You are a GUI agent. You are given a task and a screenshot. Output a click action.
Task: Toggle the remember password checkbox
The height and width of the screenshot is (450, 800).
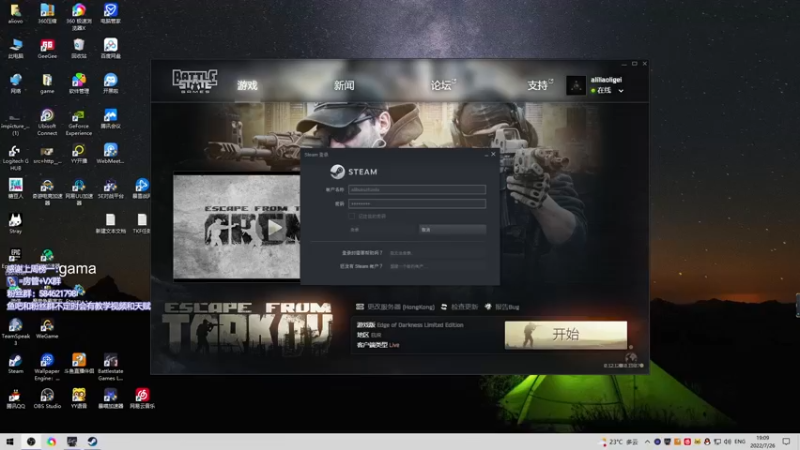pos(352,216)
